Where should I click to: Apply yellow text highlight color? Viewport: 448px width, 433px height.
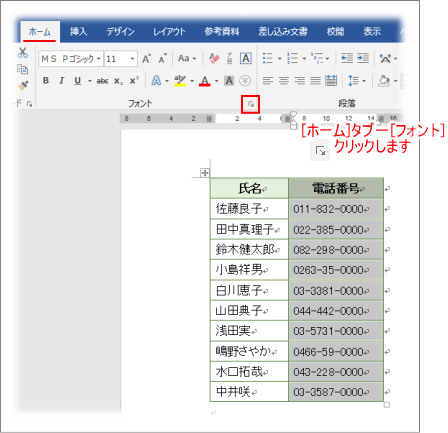[x=180, y=81]
